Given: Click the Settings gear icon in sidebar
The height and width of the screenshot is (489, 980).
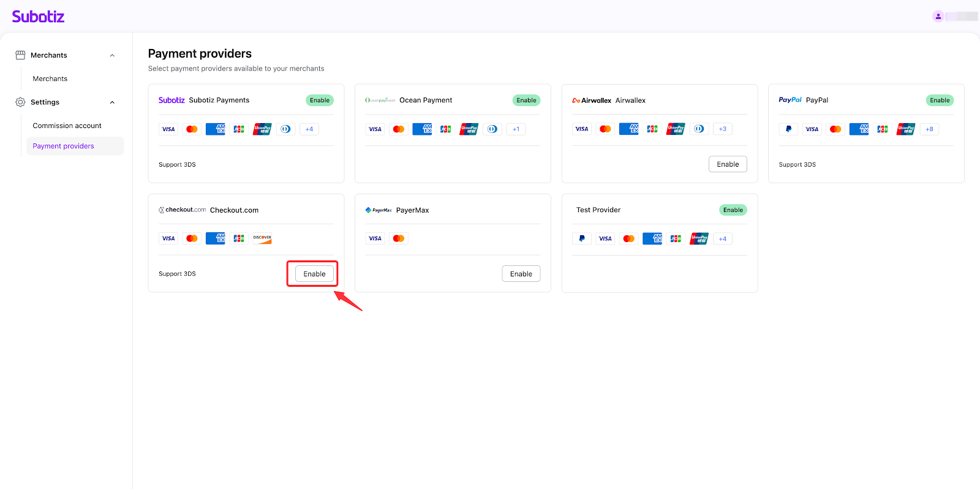Looking at the screenshot, I should click(x=20, y=102).
